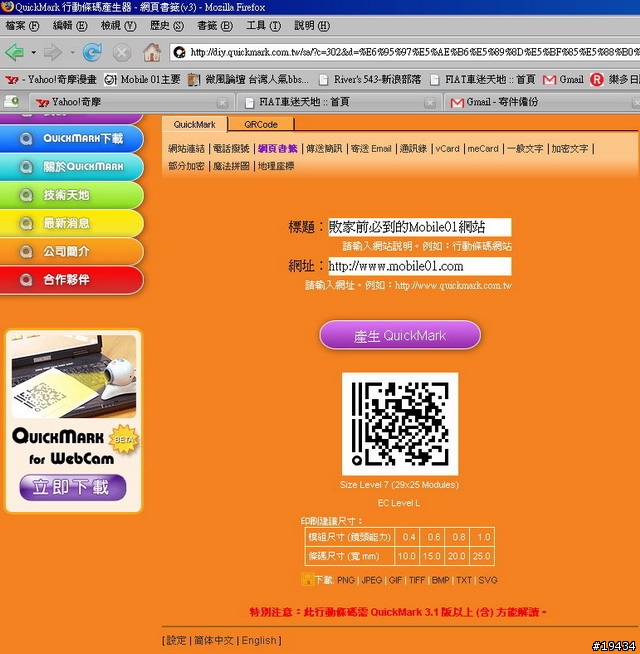Viewport: 640px width, 654px height.
Task: Open the 檔案 (F) menu
Action: pos(22,26)
